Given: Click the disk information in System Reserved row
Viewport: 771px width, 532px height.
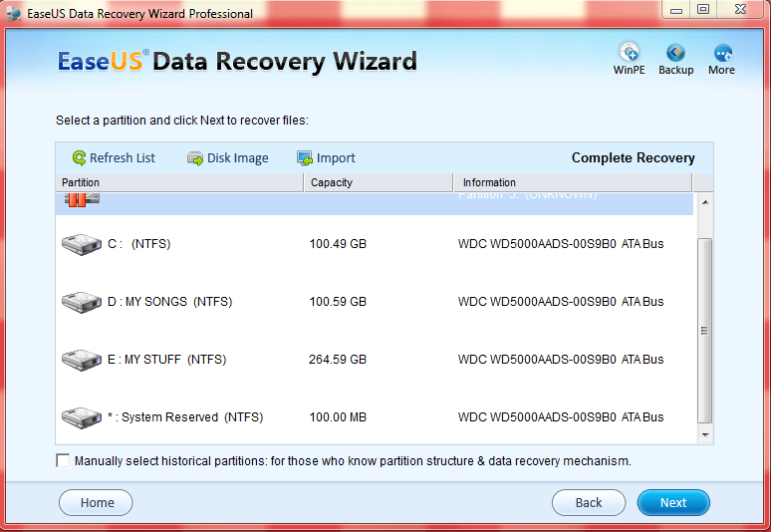Looking at the screenshot, I should point(561,417).
